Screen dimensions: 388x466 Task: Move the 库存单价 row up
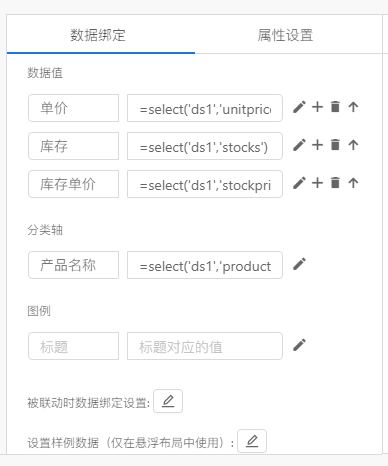coord(353,183)
